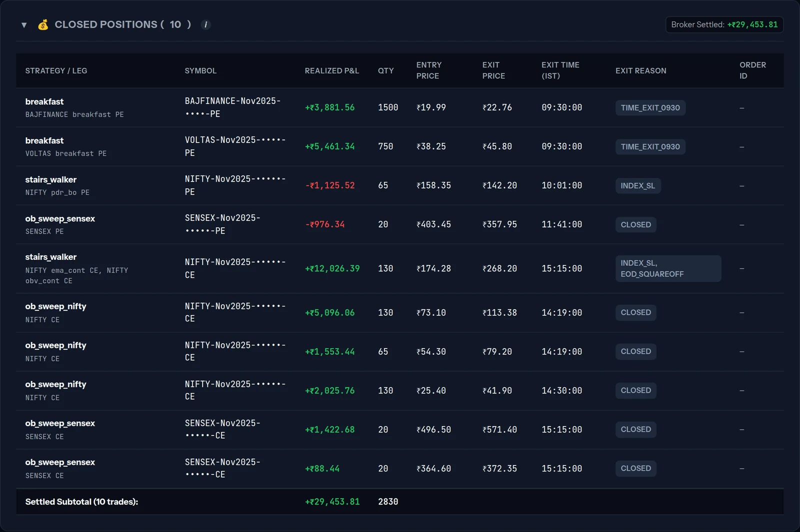Click exit time 14:30:00

[562, 390]
